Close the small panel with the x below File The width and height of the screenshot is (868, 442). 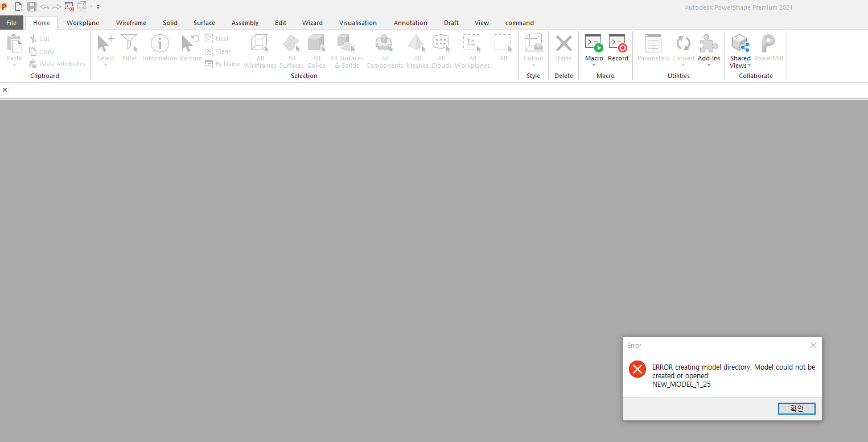5,89
